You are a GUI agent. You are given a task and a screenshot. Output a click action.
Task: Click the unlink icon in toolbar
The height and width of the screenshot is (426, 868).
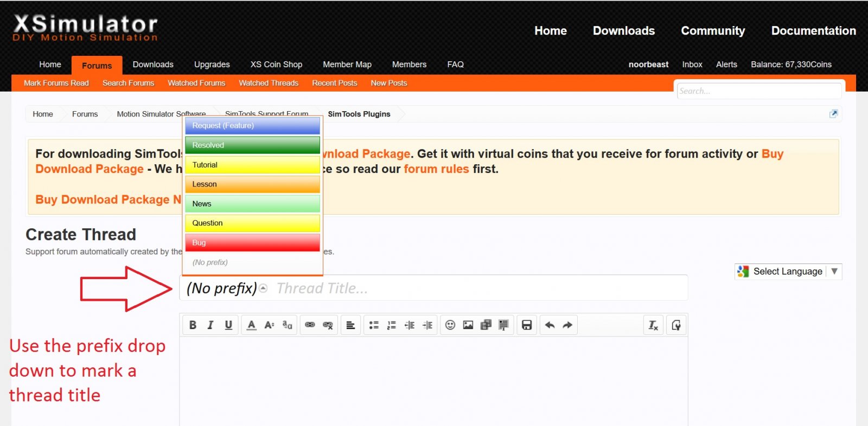pos(328,325)
